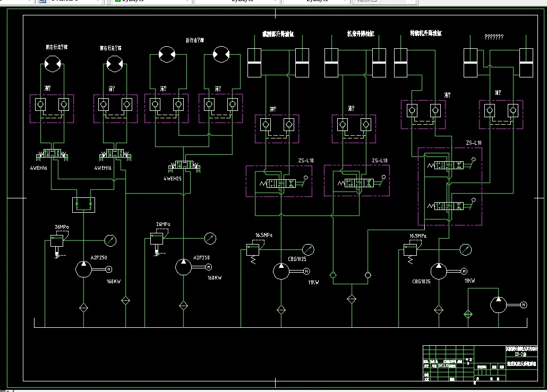This screenshot has height=392, width=547.
Task: Select the 160KW label beside the M motor under 4WEH16
Action: point(114,282)
